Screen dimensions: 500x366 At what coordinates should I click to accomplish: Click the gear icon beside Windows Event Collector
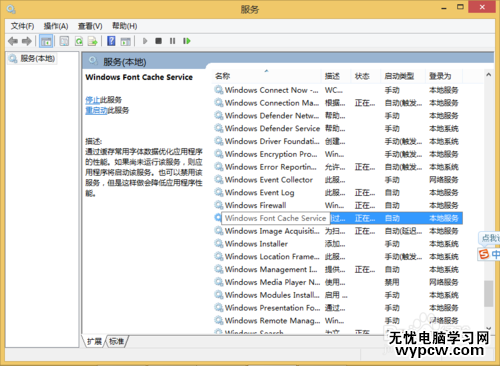tap(219, 179)
